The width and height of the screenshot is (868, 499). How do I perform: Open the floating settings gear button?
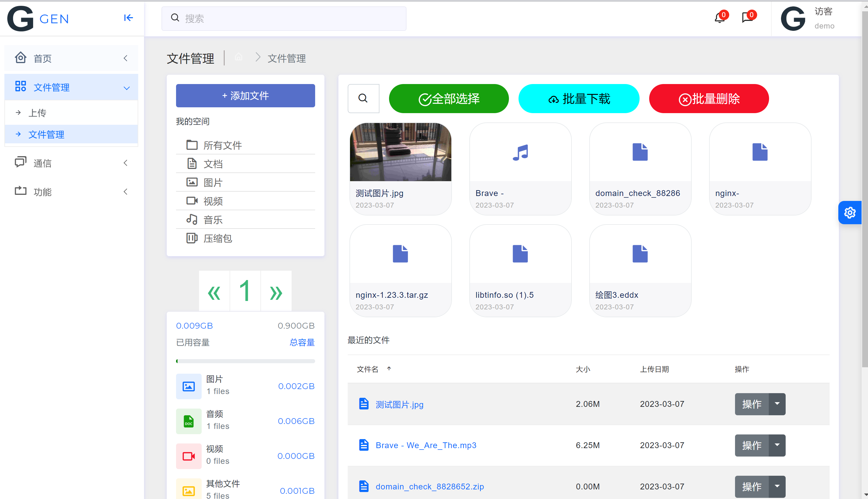click(849, 213)
